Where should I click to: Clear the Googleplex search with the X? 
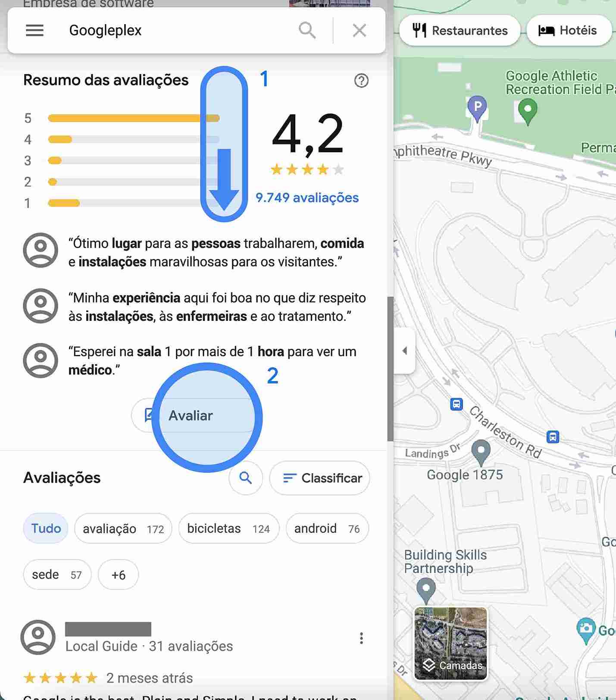pyautogui.click(x=359, y=30)
